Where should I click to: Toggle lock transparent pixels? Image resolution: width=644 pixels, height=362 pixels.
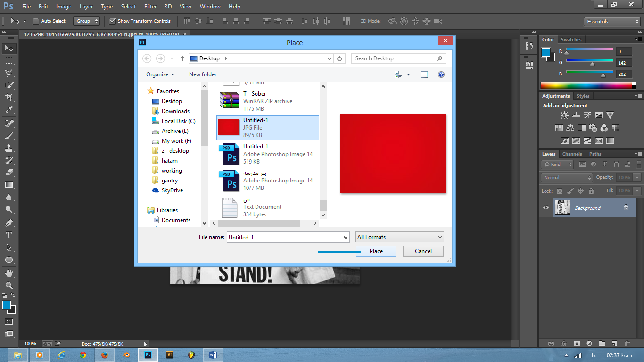(560, 191)
